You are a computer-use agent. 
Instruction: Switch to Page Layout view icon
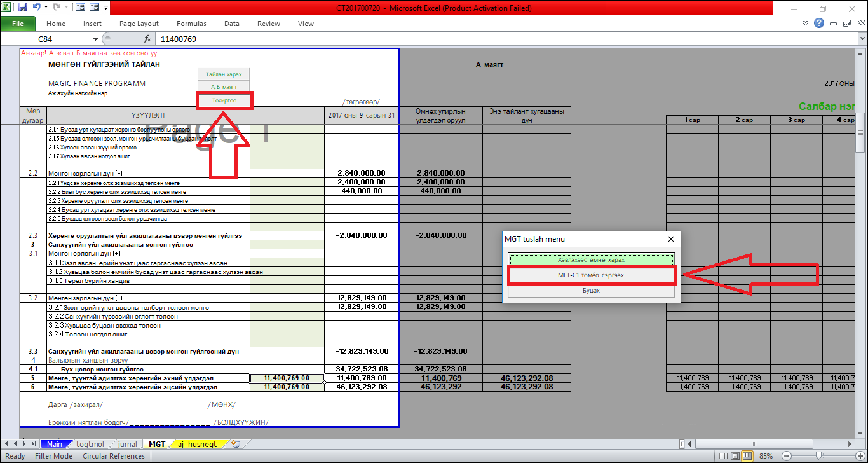click(x=736, y=456)
